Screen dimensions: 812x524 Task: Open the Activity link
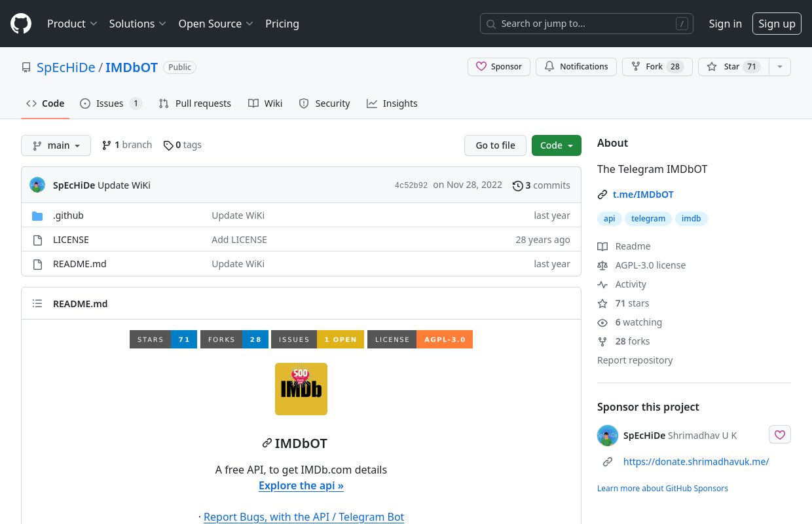622,284
